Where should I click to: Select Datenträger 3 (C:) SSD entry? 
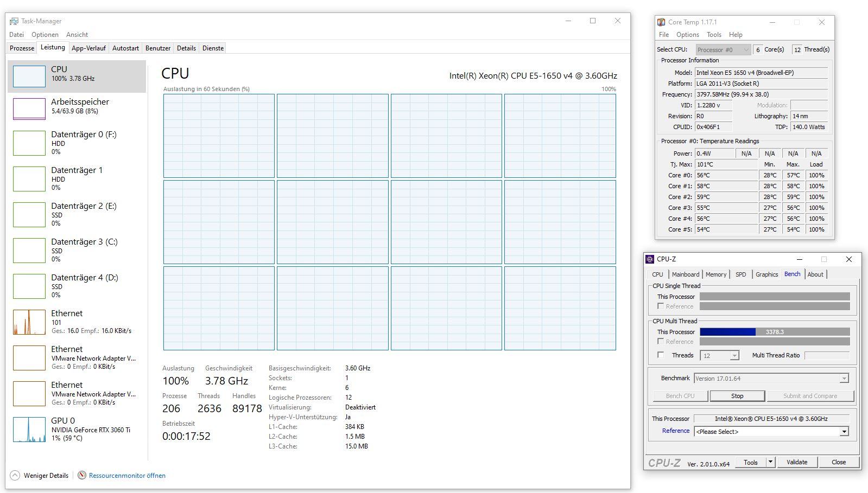click(x=77, y=251)
